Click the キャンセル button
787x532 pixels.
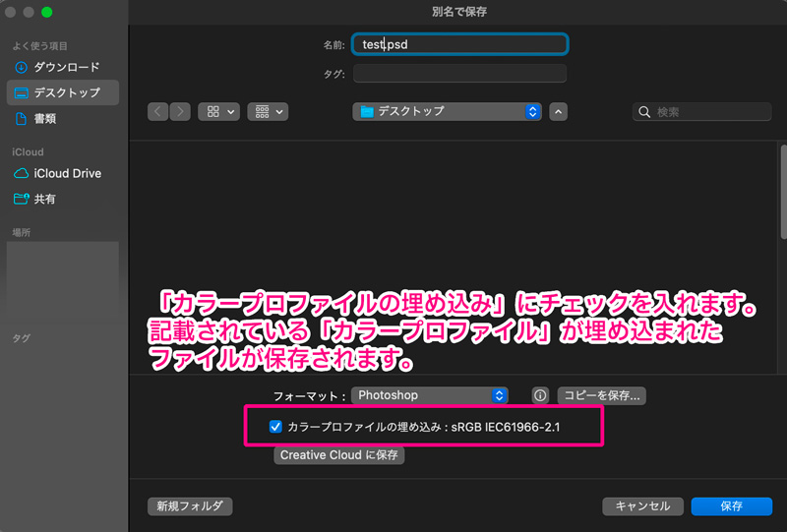[x=642, y=506]
